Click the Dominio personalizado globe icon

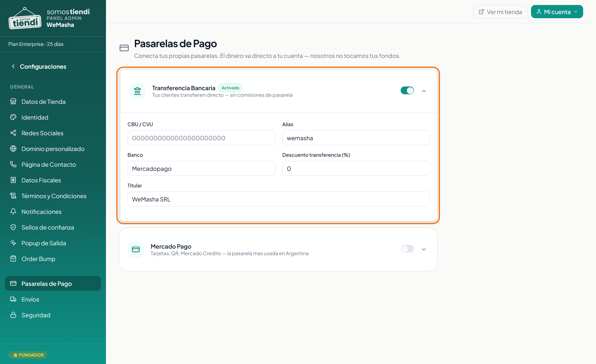click(x=13, y=149)
